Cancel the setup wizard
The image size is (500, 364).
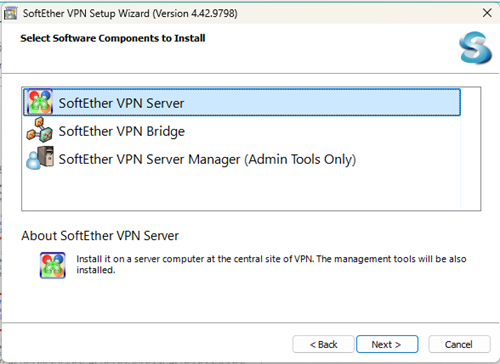point(459,344)
